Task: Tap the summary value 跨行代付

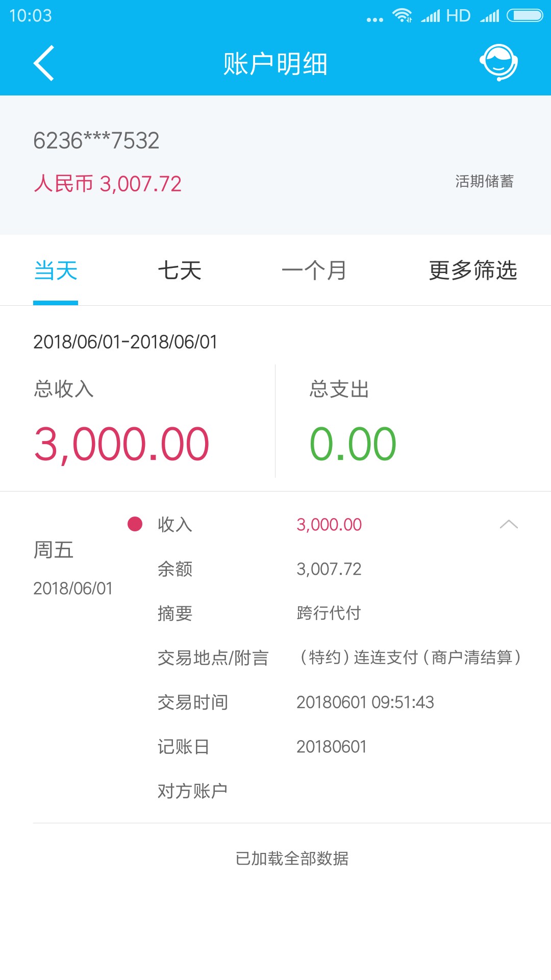Action: tap(329, 613)
